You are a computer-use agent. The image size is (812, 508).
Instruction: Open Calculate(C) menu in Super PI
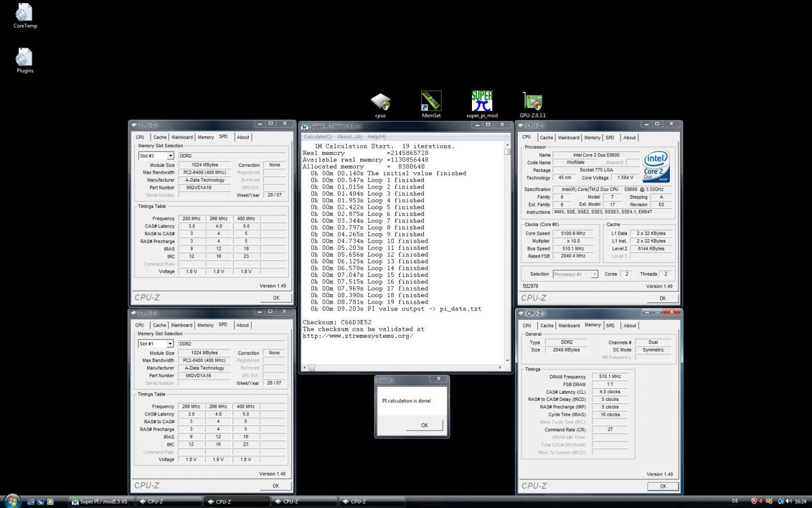click(317, 137)
